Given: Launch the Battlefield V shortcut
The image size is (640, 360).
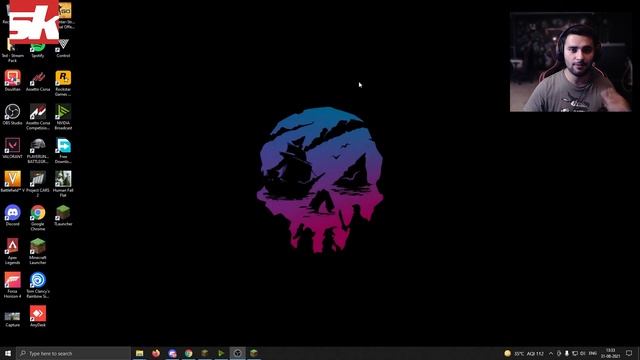Looking at the screenshot, I should click(13, 182).
